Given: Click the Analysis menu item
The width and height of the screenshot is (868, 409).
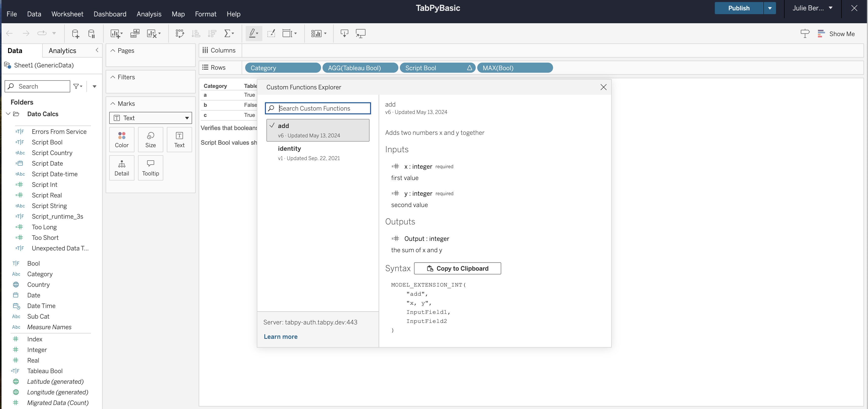Looking at the screenshot, I should (149, 13).
